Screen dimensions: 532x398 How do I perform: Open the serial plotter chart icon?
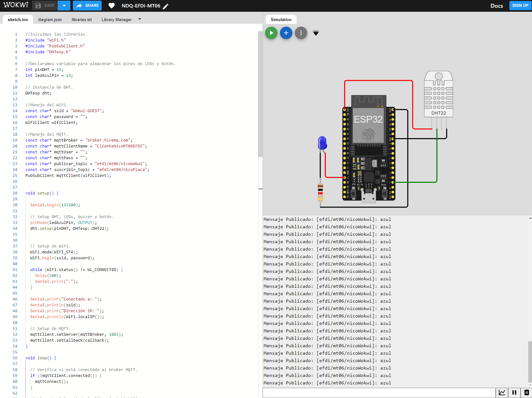[x=502, y=392]
